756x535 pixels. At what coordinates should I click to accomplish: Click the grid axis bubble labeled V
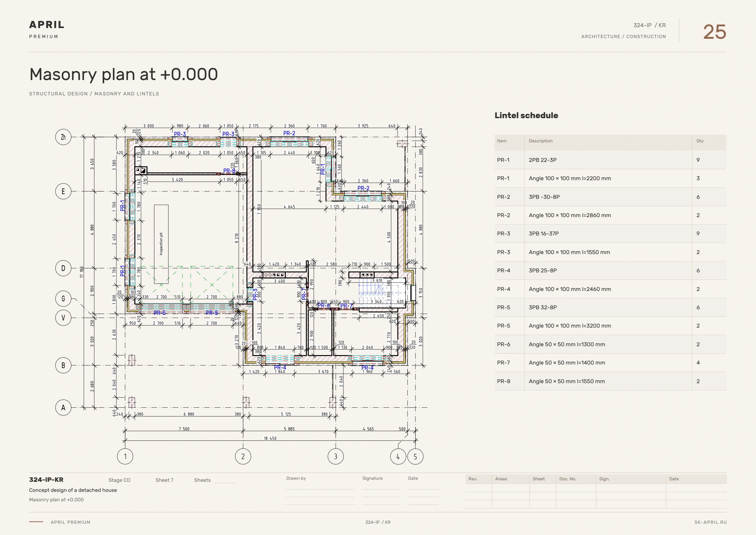pyautogui.click(x=63, y=318)
